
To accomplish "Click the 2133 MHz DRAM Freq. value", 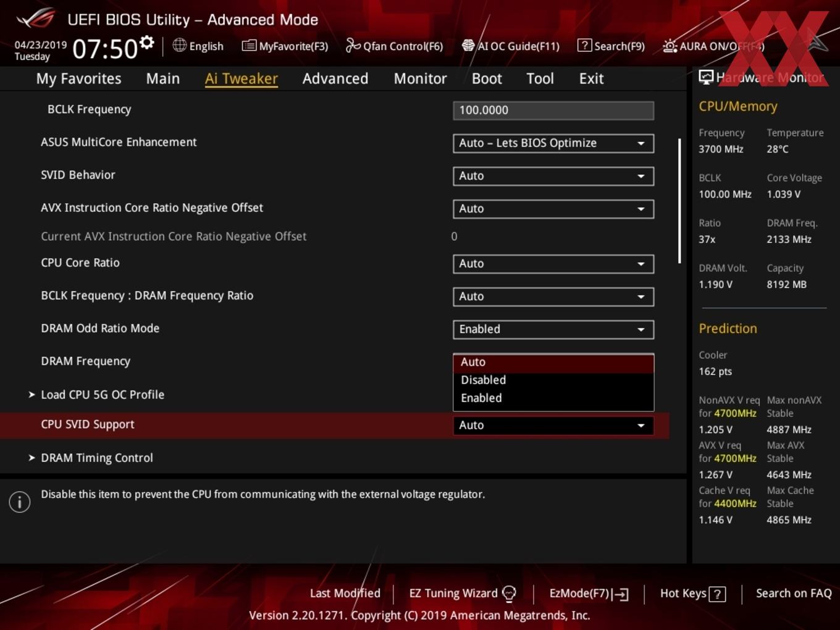I will click(x=789, y=240).
